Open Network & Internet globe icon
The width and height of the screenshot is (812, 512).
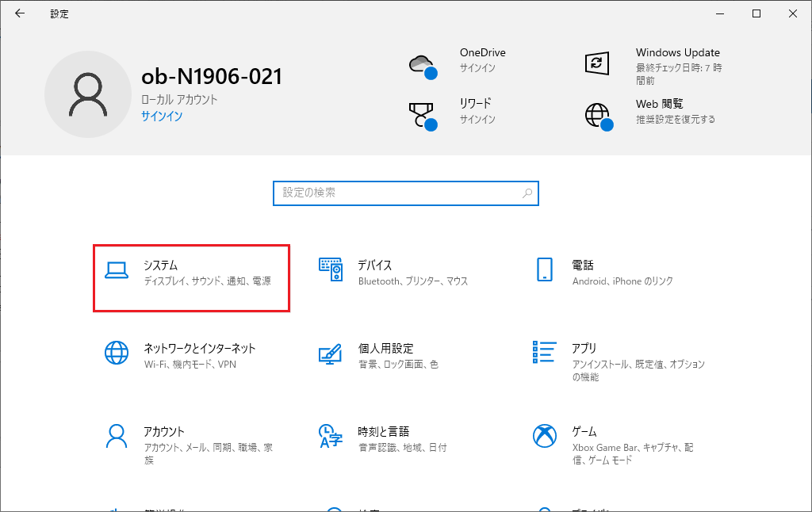[x=117, y=353]
